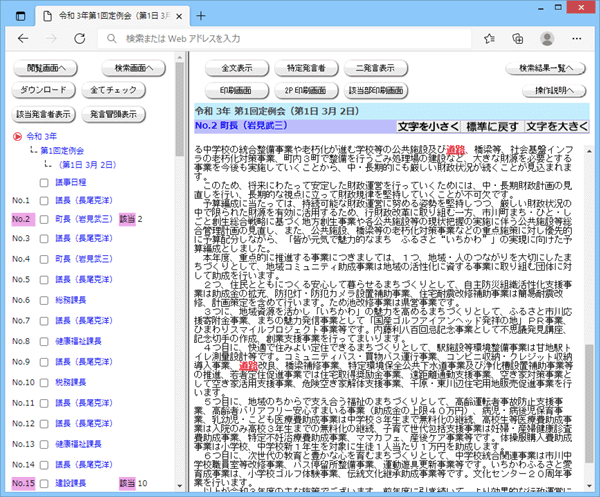Viewport: 600px width, 497px height.
Task: Click the 該当発言者表示 button
Action: [x=44, y=114]
